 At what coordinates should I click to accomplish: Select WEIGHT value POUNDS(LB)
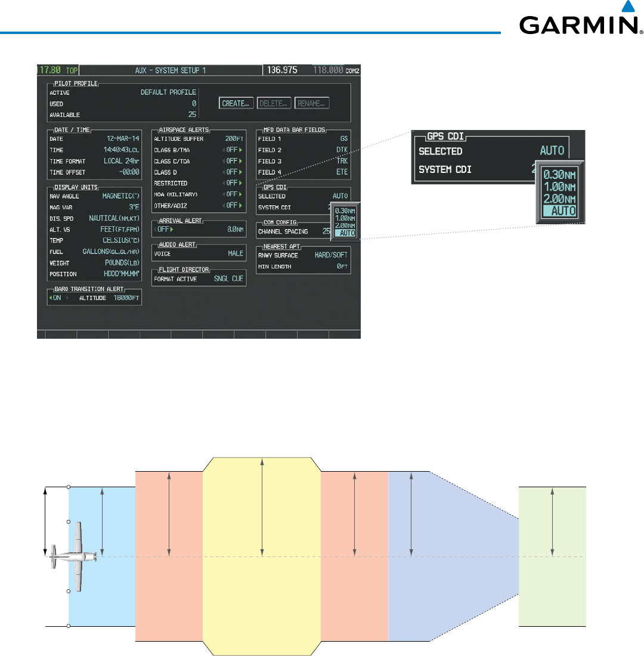click(122, 263)
